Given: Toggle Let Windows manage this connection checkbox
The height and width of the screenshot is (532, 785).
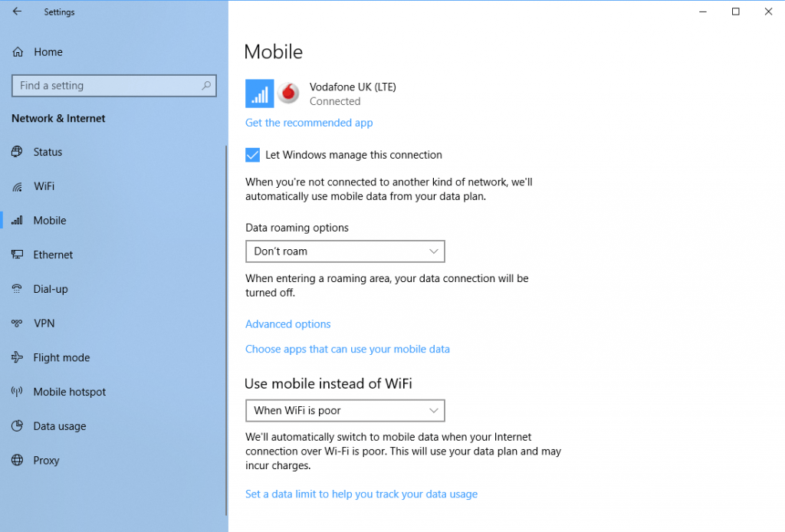Looking at the screenshot, I should click(252, 155).
